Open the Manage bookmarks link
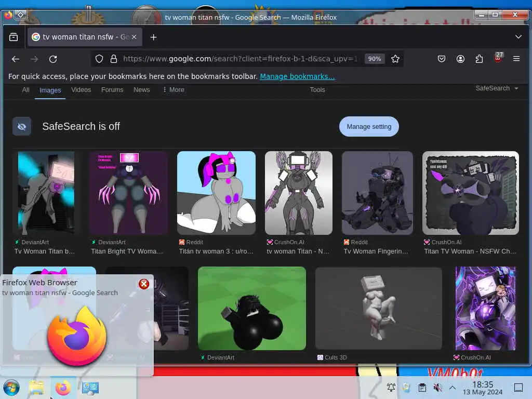Viewport: 532px width, 399px height. (297, 76)
